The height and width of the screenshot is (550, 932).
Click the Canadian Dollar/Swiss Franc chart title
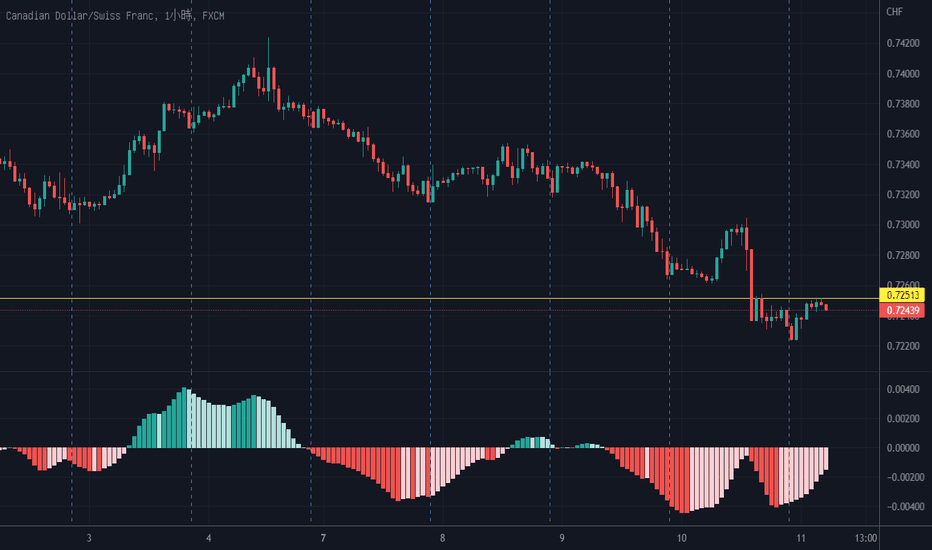[115, 16]
